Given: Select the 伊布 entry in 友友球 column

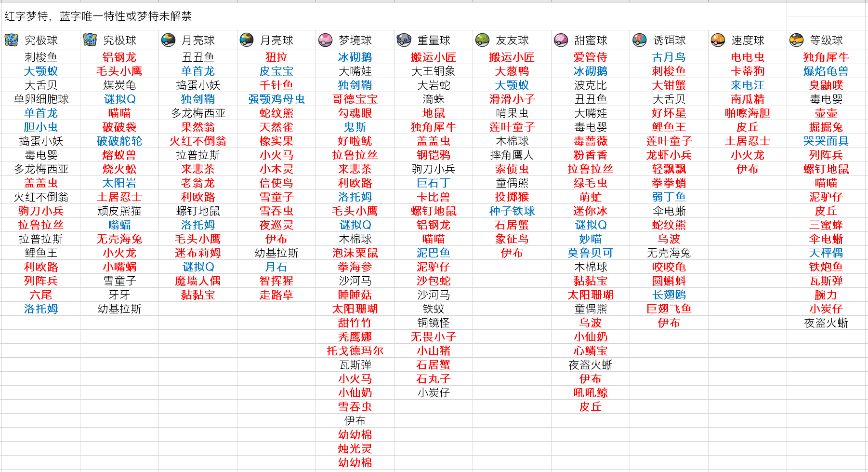Looking at the screenshot, I should pos(512,253).
